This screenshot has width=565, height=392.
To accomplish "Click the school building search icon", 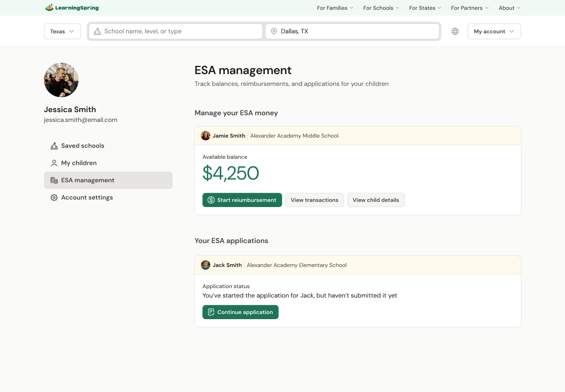I will click(x=97, y=31).
